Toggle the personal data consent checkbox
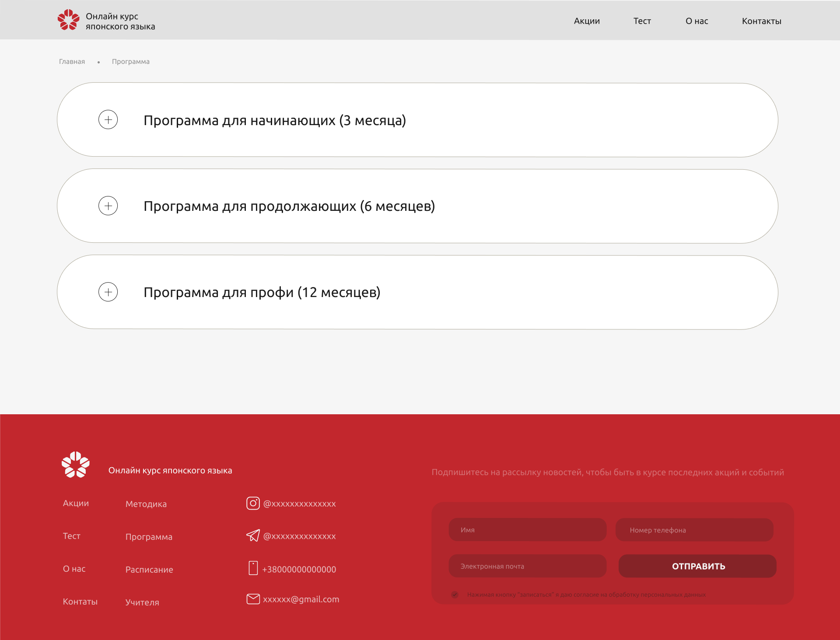Screen dimensions: 840x640 pos(455,595)
